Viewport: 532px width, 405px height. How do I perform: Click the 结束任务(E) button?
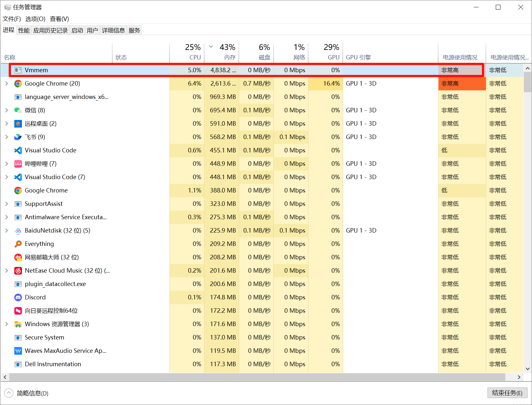click(507, 393)
